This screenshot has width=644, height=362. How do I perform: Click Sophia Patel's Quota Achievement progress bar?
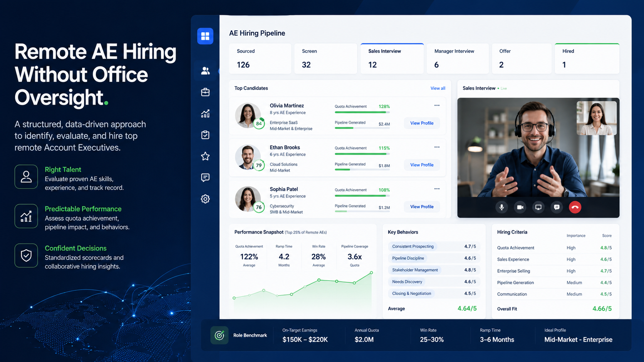tap(362, 196)
